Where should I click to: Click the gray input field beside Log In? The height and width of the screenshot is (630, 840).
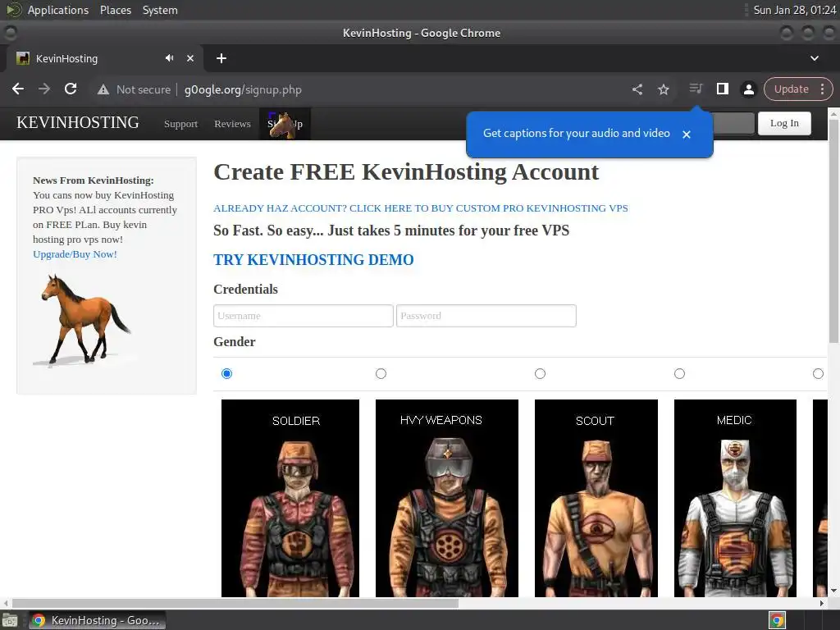coord(733,123)
